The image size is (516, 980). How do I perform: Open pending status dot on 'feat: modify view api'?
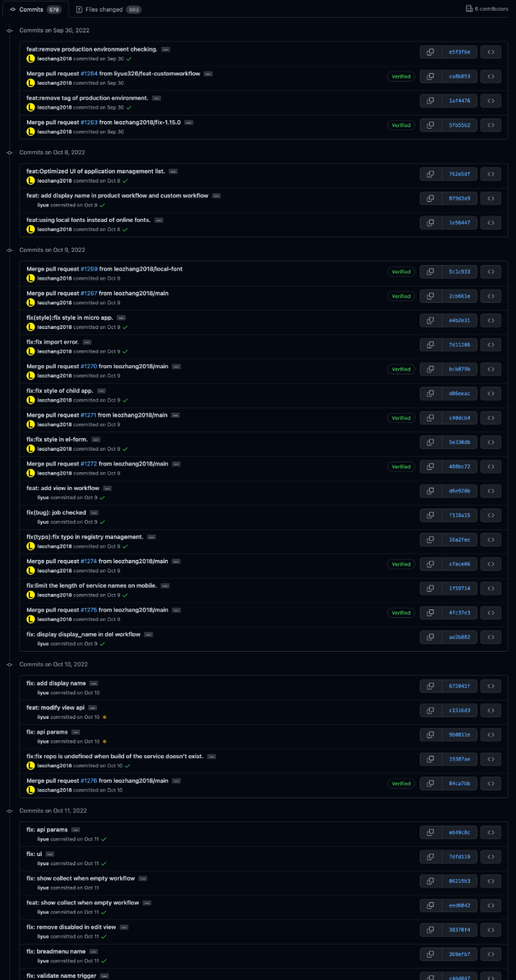[104, 717]
